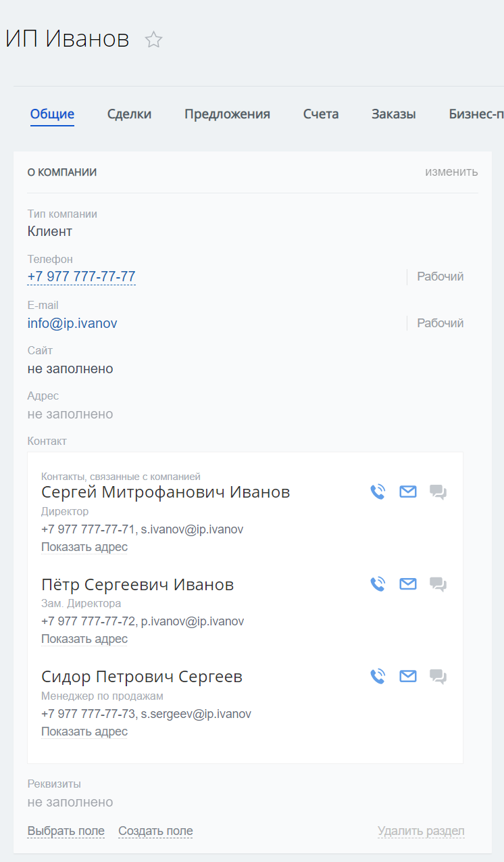Go to the Счета tab
The height and width of the screenshot is (862, 504).
[321, 114]
